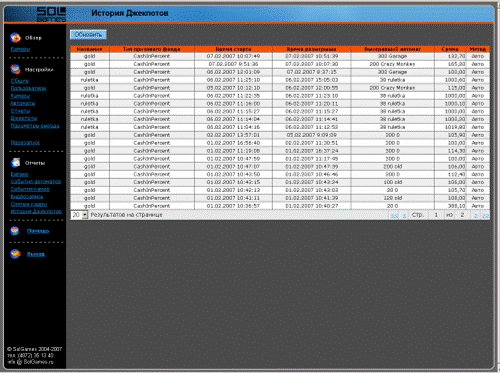The height and width of the screenshot is (373, 500).
Task: Click the Выход icon in sidebar
Action: tap(15, 254)
